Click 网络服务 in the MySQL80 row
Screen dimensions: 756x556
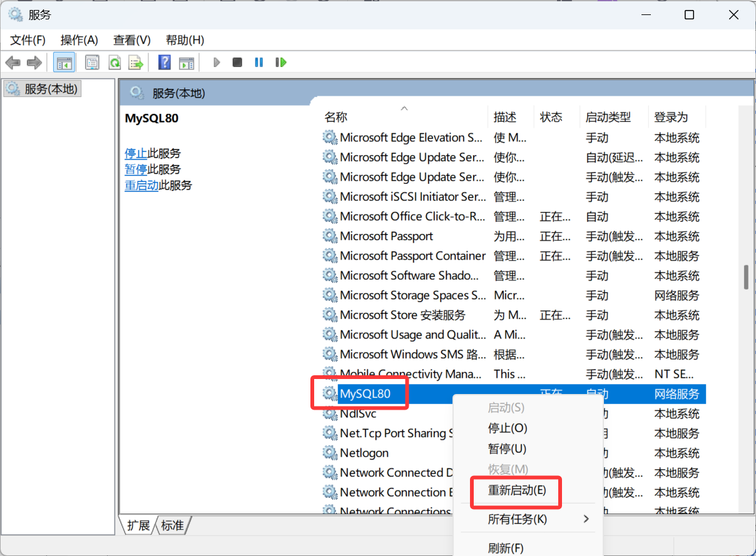click(677, 394)
